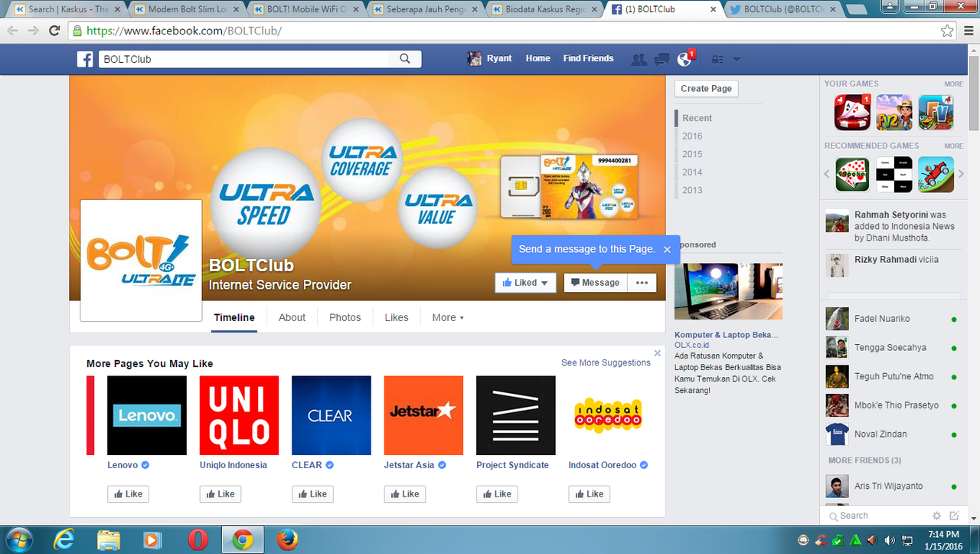Open the friend requests icon

[x=638, y=59]
